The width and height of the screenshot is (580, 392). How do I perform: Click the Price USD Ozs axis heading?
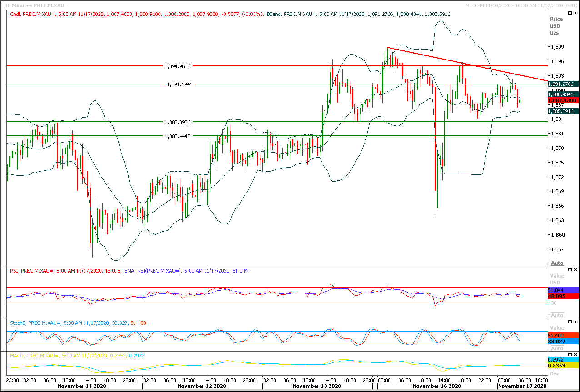(556, 26)
